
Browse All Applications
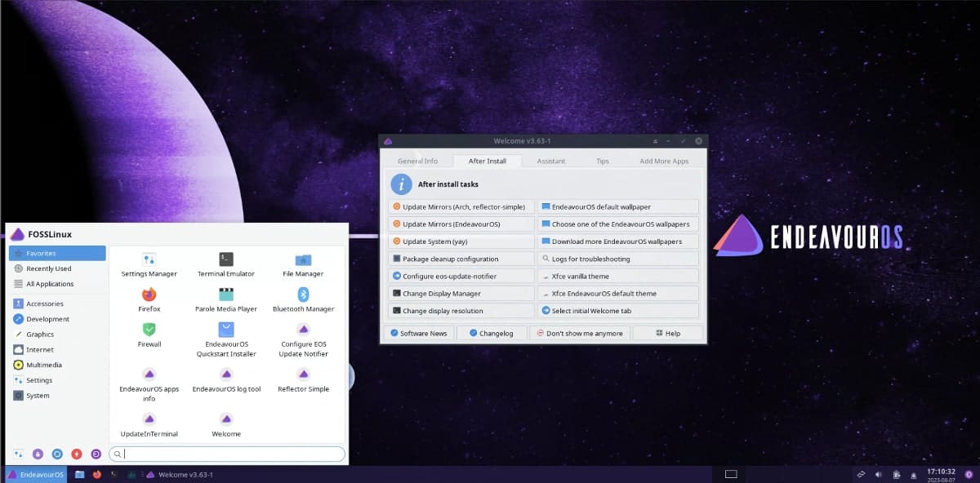click(x=57, y=284)
